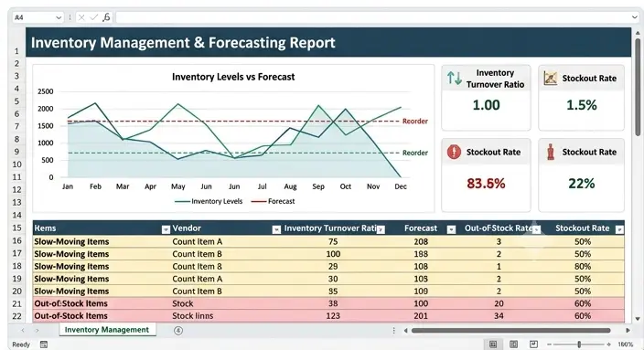Click the vertical scrollbar up arrow
644x350 pixels.
pyautogui.click(x=638, y=32)
